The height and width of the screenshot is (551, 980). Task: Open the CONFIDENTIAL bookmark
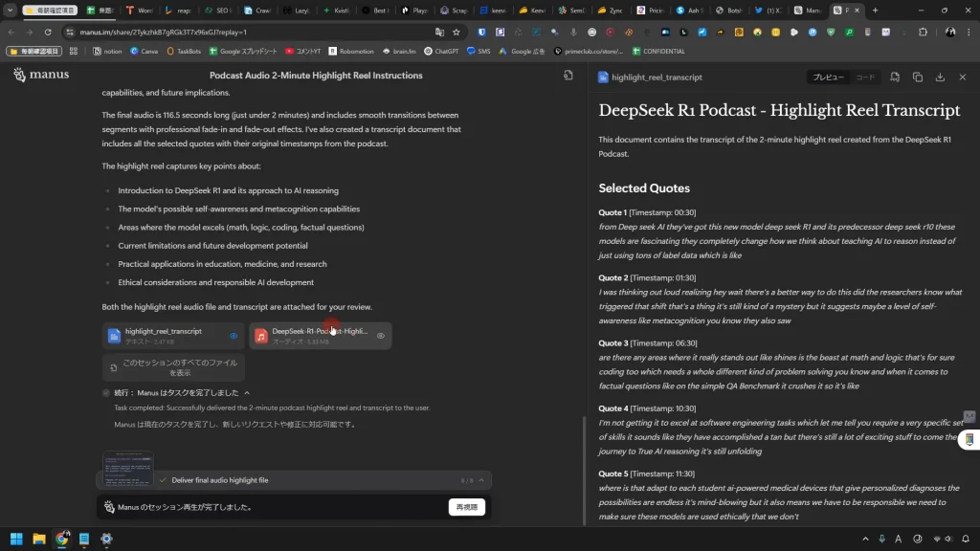point(658,52)
